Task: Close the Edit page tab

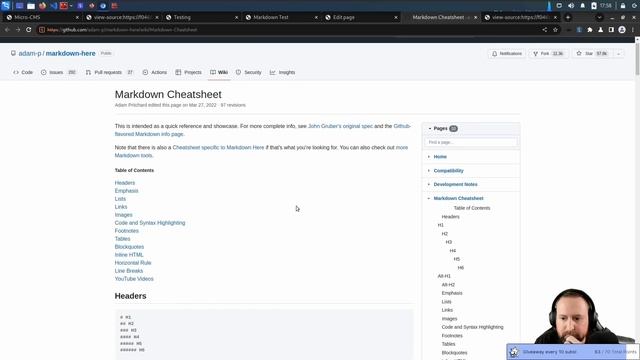Action: (x=396, y=18)
